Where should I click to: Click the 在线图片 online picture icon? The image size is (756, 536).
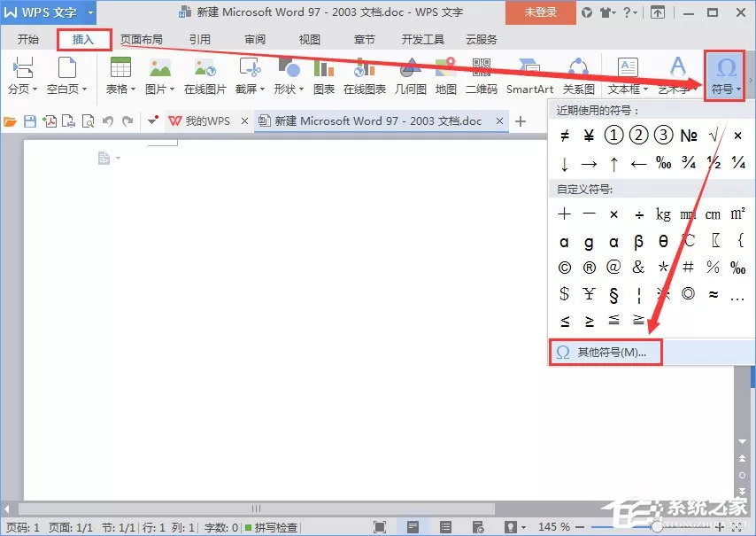(204, 75)
